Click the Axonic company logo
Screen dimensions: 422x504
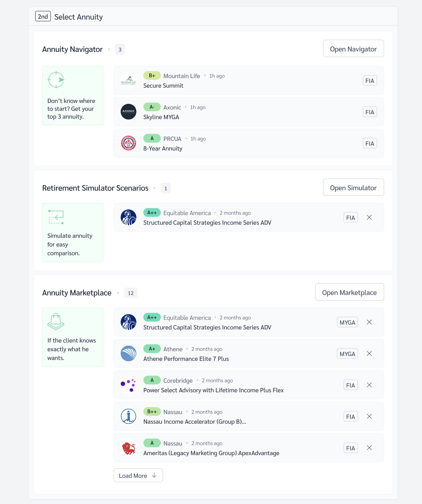(x=128, y=112)
